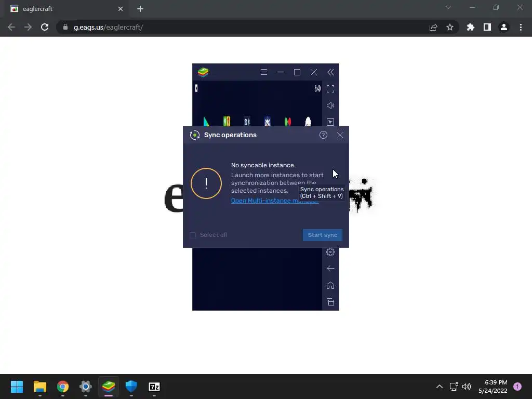Viewport: 532px width, 399px height.
Task: Click the address bar URL g.eags.us/eaglercraft/
Action: pyautogui.click(x=108, y=27)
